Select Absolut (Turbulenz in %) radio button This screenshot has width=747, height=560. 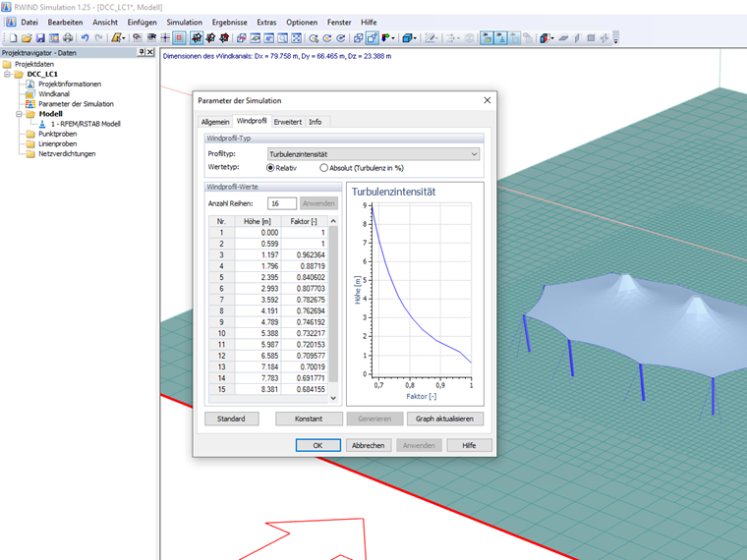point(324,168)
